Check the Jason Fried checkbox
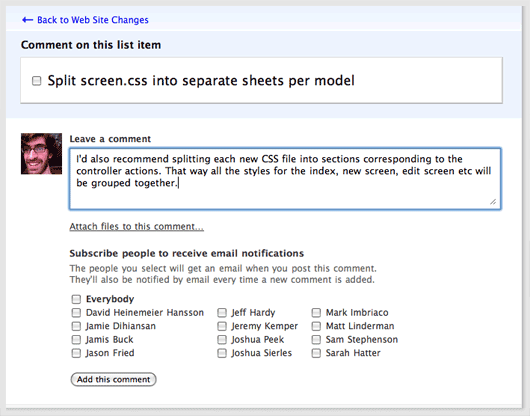 pos(76,353)
